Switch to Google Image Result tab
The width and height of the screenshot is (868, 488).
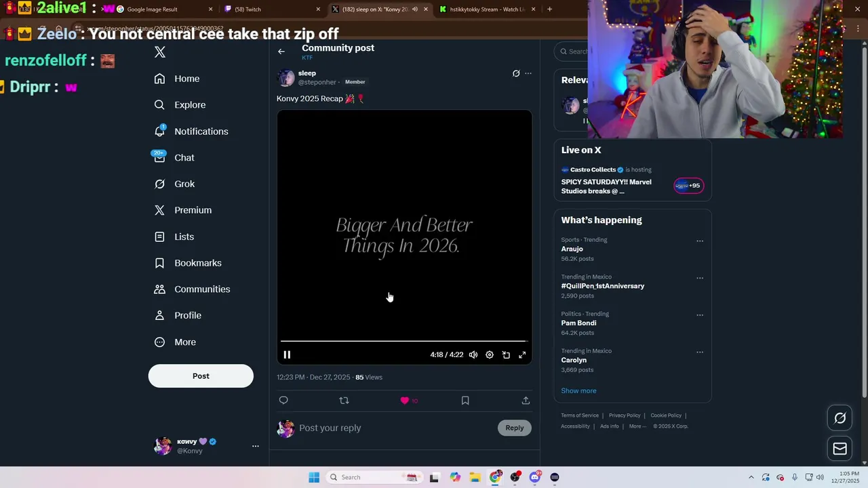[x=162, y=9]
